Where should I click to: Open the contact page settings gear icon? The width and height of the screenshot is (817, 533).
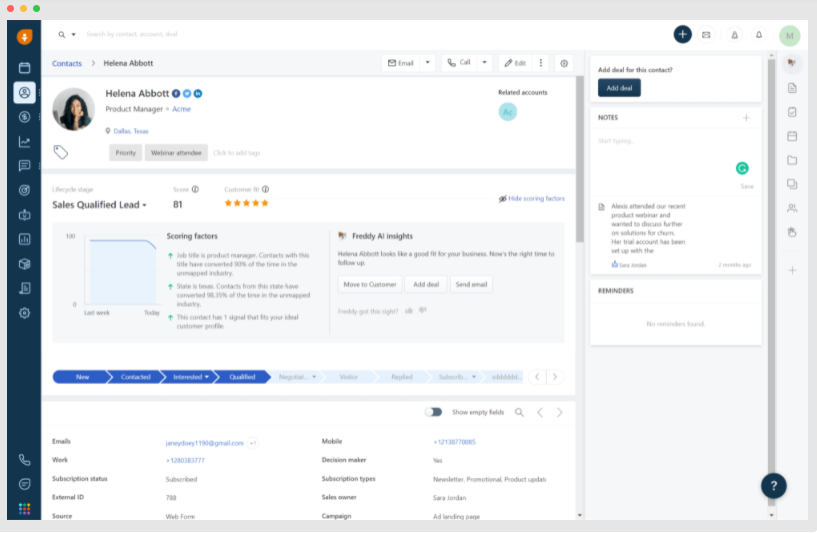tap(564, 64)
